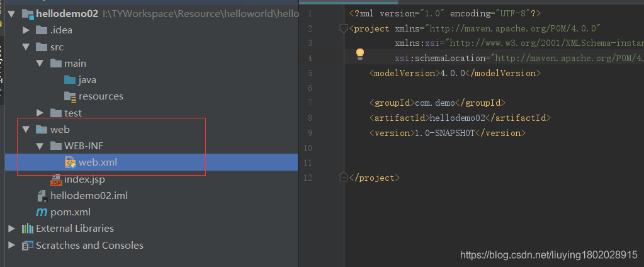Select the hellodemo02 project root
The width and height of the screenshot is (644, 267).
point(67,14)
